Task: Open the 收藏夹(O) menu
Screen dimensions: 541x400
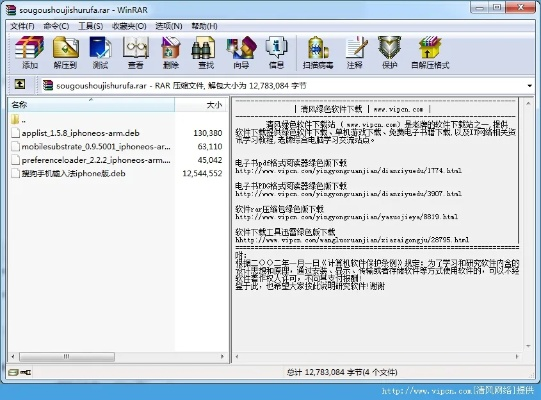Action: pos(129,26)
